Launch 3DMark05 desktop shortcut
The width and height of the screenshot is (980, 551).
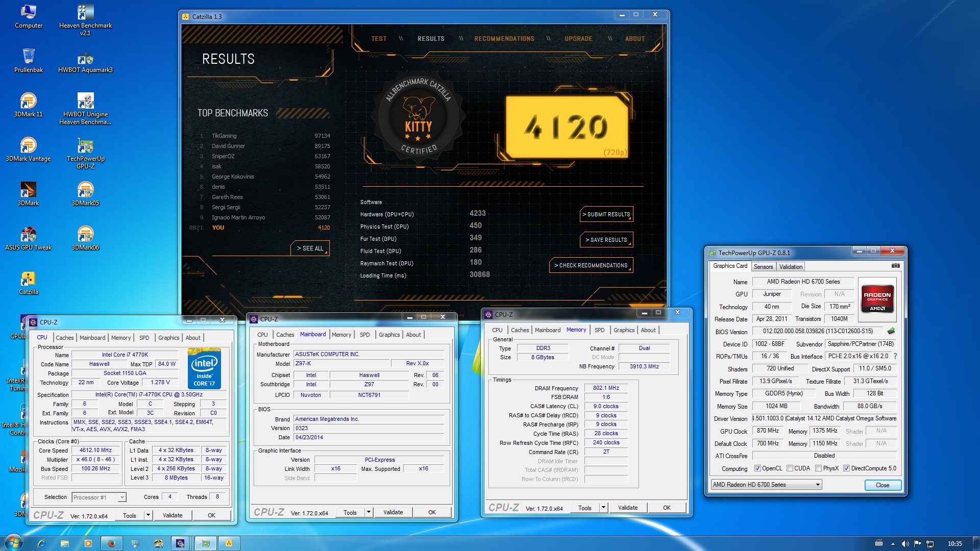[85, 194]
